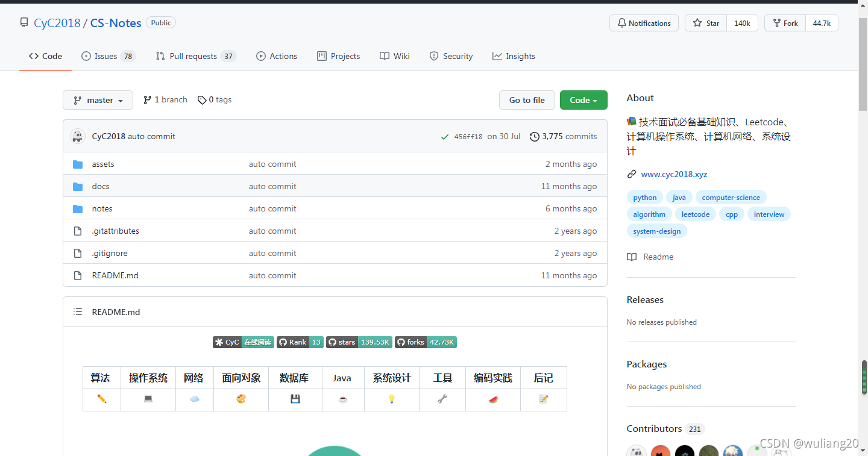Click the docs folder icon
Viewport: 868px width, 456px height.
click(78, 186)
